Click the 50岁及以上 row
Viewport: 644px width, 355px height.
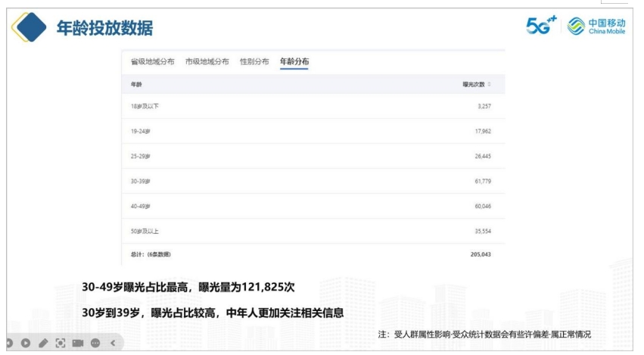point(312,230)
